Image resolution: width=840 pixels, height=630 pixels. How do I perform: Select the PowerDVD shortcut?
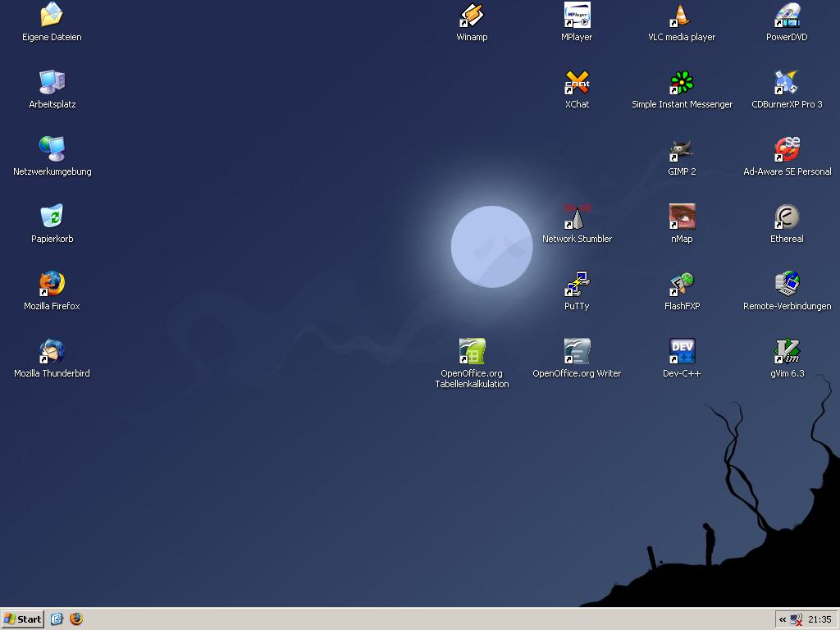coord(787,15)
